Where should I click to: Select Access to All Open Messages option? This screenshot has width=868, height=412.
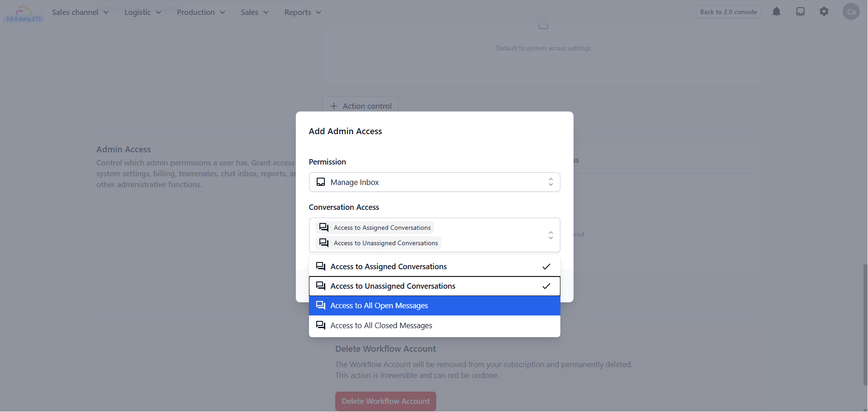pos(434,305)
